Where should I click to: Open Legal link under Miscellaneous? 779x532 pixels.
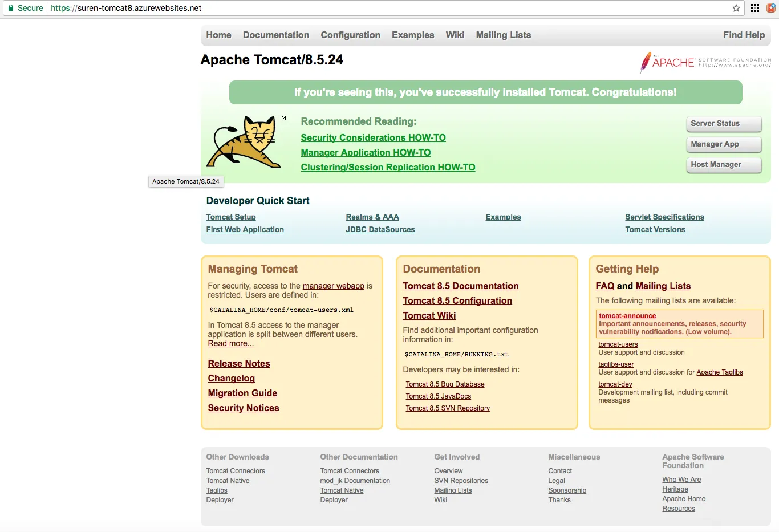click(x=557, y=481)
